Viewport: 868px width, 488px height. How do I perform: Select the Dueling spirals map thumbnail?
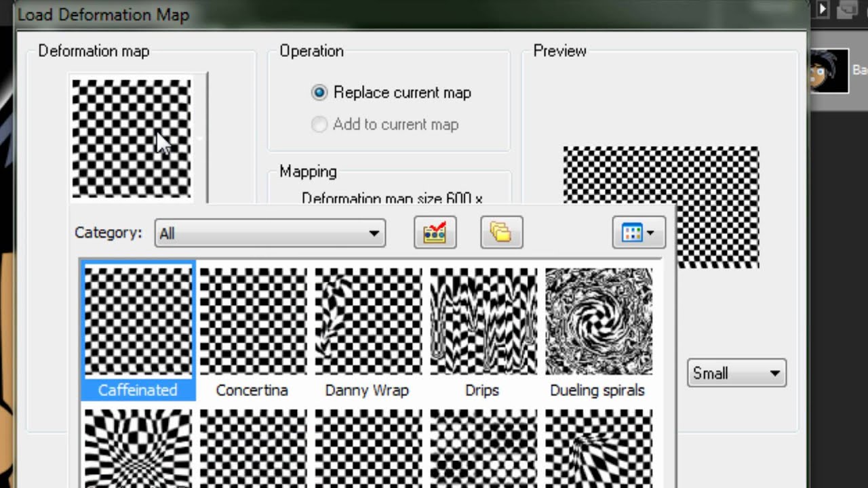599,321
